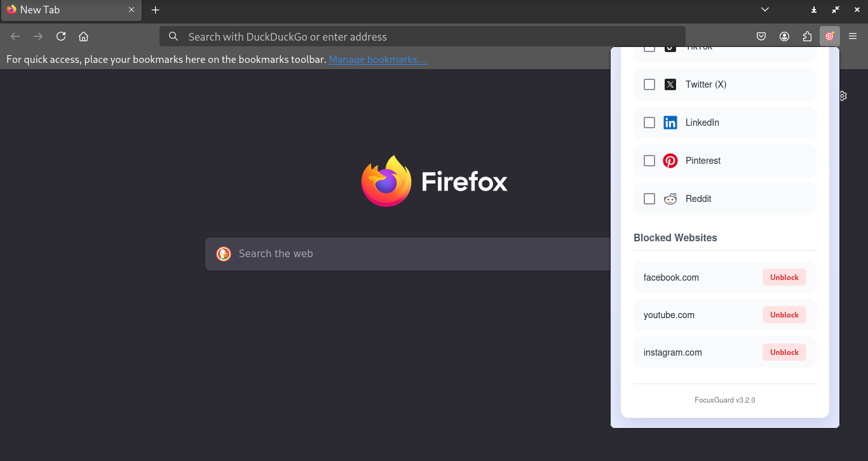Click the FocusGuard v3.2.0 footer text
Viewport: 868px width, 461px height.
point(725,400)
